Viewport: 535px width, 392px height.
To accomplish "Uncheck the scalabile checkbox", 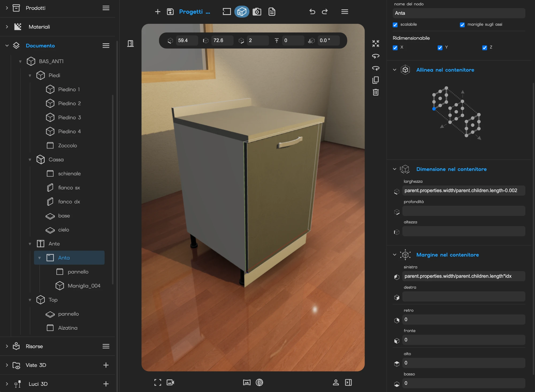I will (395, 25).
